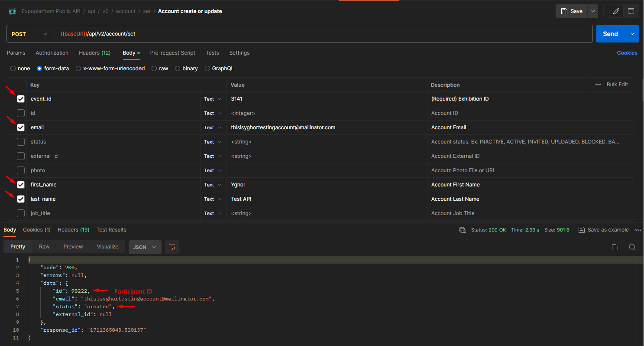The width and height of the screenshot is (644, 346).
Task: Open the three-dots menu beside Save as example
Action: [638, 230]
